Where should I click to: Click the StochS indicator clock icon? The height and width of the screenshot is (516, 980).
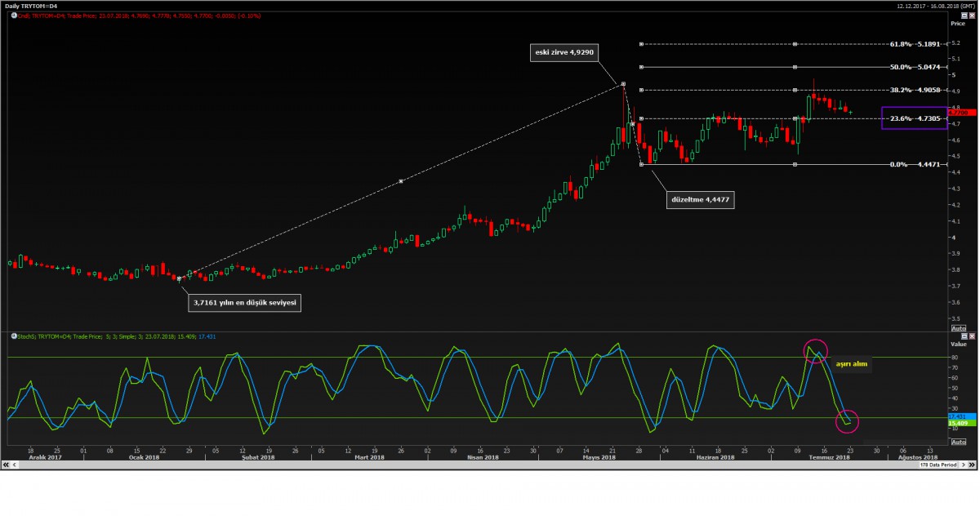click(14, 336)
